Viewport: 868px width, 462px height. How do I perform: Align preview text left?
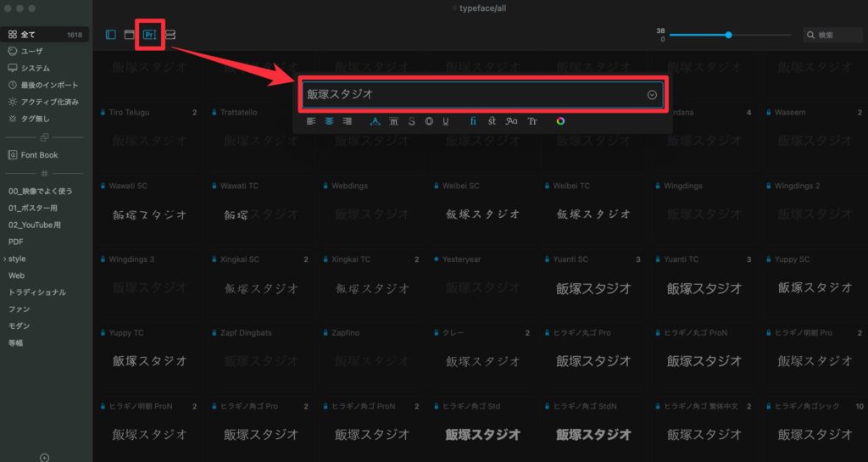click(x=311, y=121)
